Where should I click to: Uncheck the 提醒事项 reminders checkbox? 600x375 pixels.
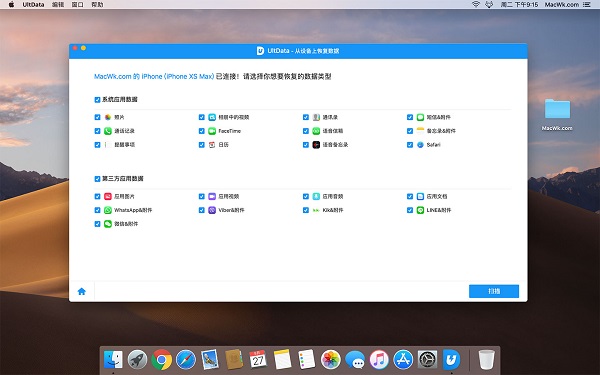pyautogui.click(x=97, y=145)
